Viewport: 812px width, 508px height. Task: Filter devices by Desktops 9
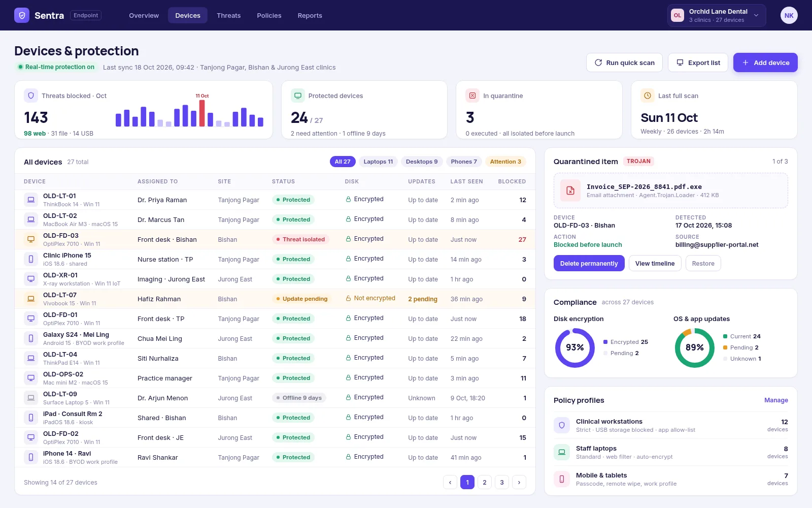422,162
